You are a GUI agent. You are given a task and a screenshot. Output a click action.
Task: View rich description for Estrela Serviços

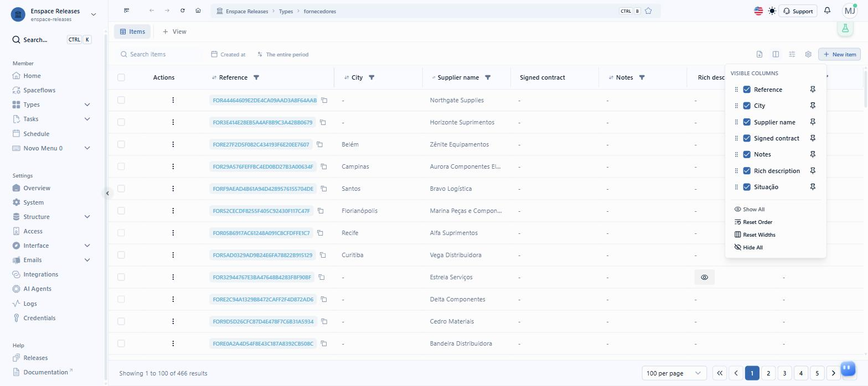[705, 277]
